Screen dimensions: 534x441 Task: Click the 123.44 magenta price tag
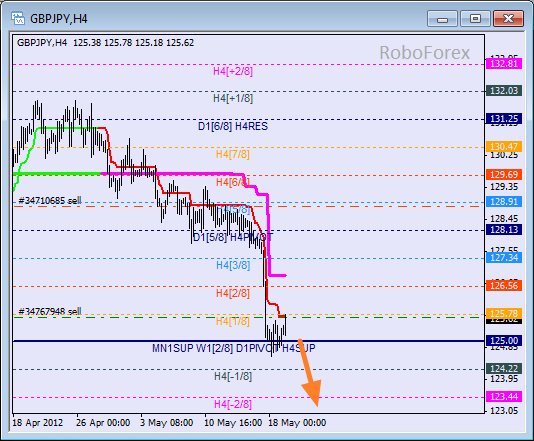504,396
